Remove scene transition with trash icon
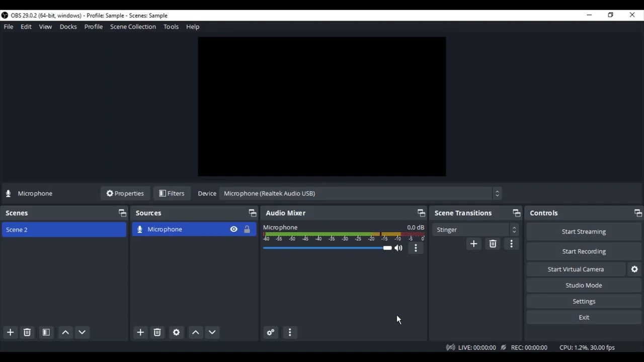This screenshot has width=644, height=362. pyautogui.click(x=493, y=244)
